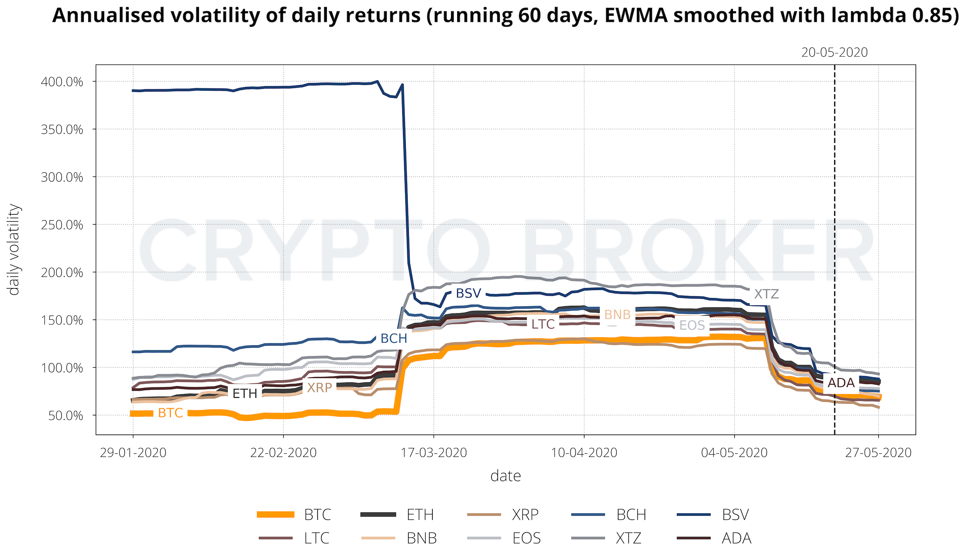Click the grey XTZ legend line swatch

pyautogui.click(x=588, y=538)
